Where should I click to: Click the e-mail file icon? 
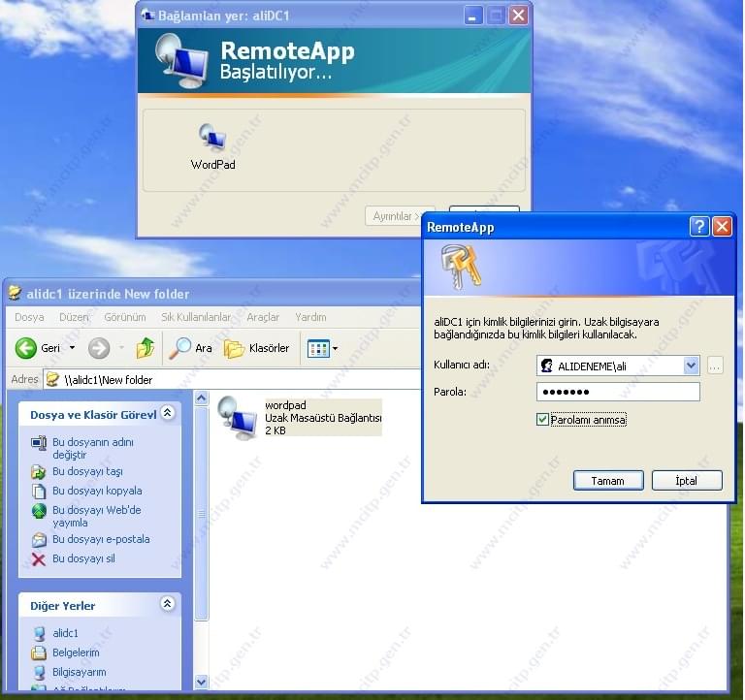pos(39,539)
